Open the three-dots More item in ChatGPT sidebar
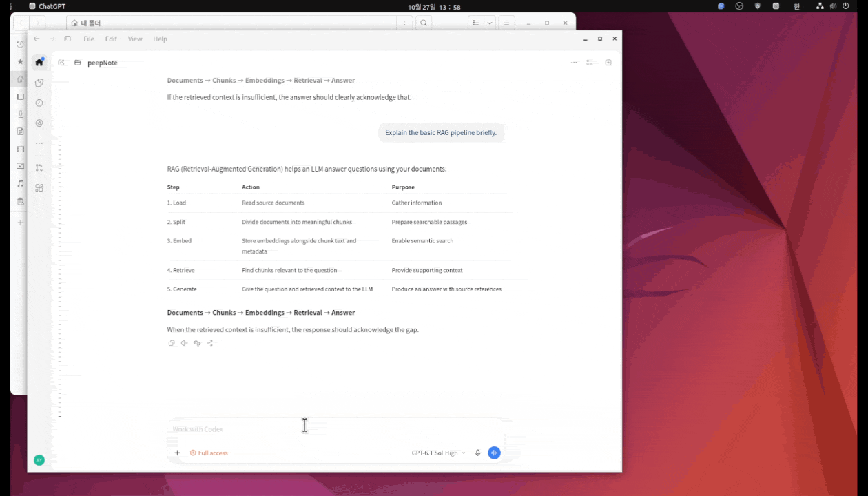The height and width of the screenshot is (496, 868). click(39, 143)
